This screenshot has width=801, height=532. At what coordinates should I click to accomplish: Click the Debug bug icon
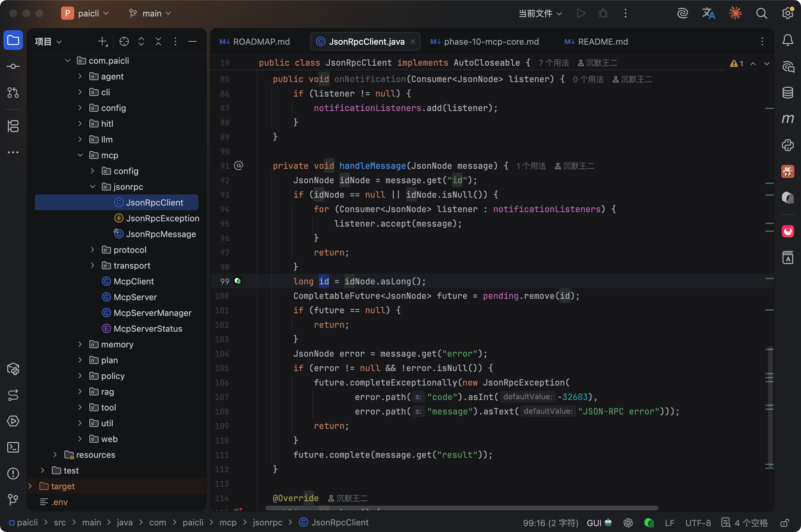(x=603, y=13)
